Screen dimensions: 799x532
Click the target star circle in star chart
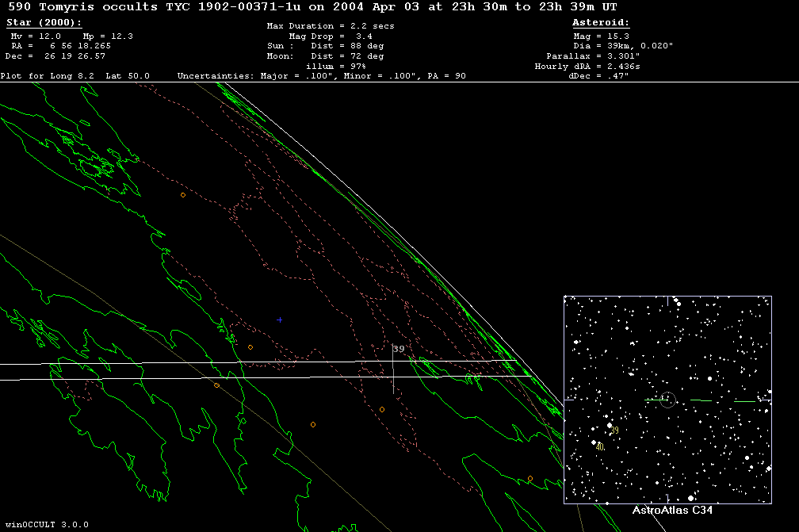click(667, 400)
